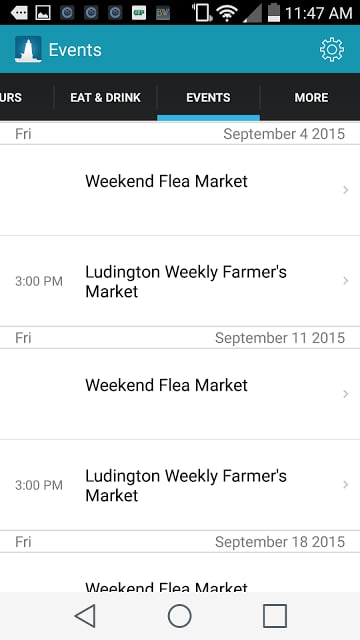360x640 pixels.
Task: Expand September 11 Ludington Farmer's Market chevron
Action: (346, 484)
